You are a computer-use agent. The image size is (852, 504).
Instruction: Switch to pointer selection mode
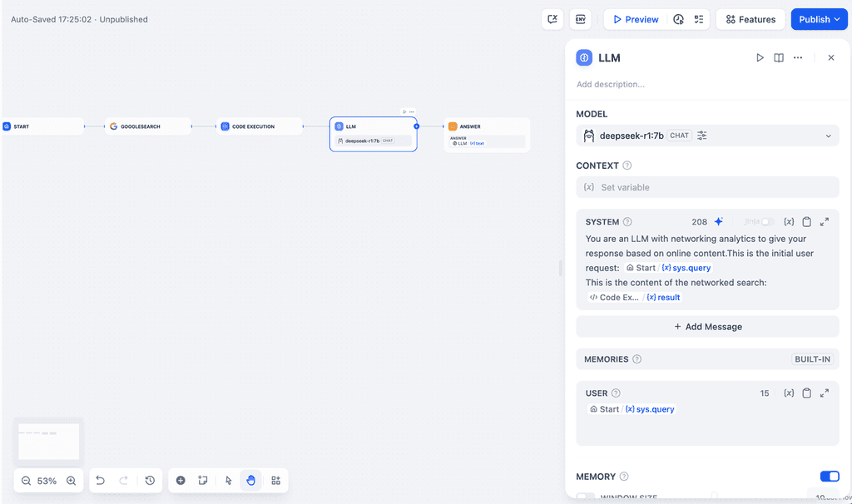tap(227, 481)
